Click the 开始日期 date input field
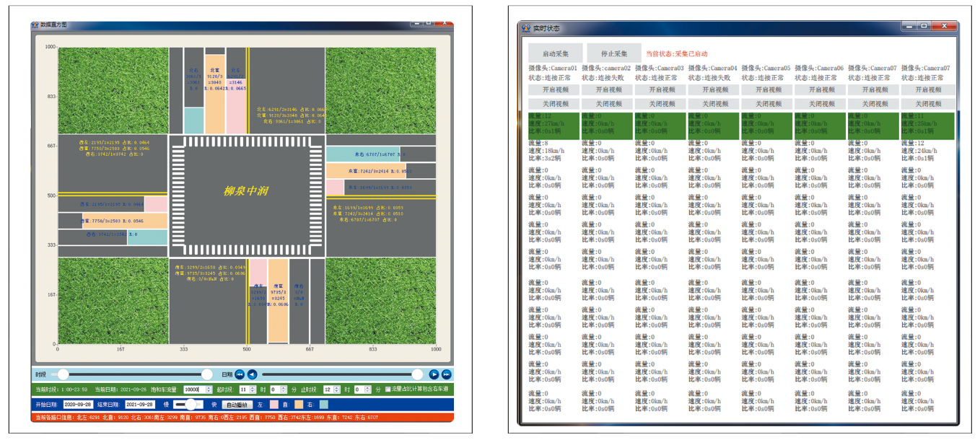The height and width of the screenshot is (440, 980). point(78,405)
